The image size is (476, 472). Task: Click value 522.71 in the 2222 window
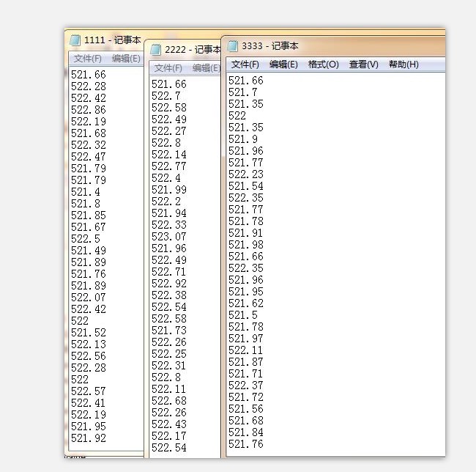click(168, 272)
